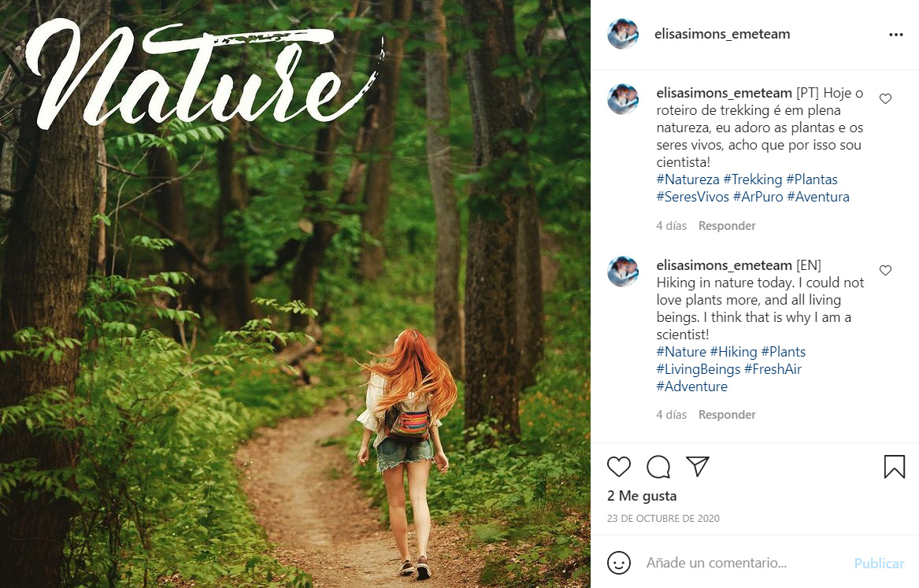This screenshot has height=588, width=919.
Task: Save the post with the bookmark icon
Action: click(x=895, y=467)
